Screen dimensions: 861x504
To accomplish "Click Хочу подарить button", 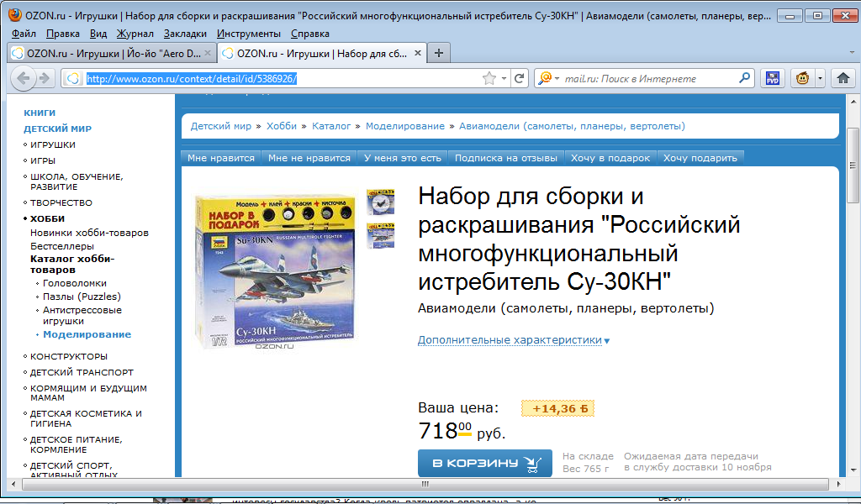I will (x=700, y=158).
